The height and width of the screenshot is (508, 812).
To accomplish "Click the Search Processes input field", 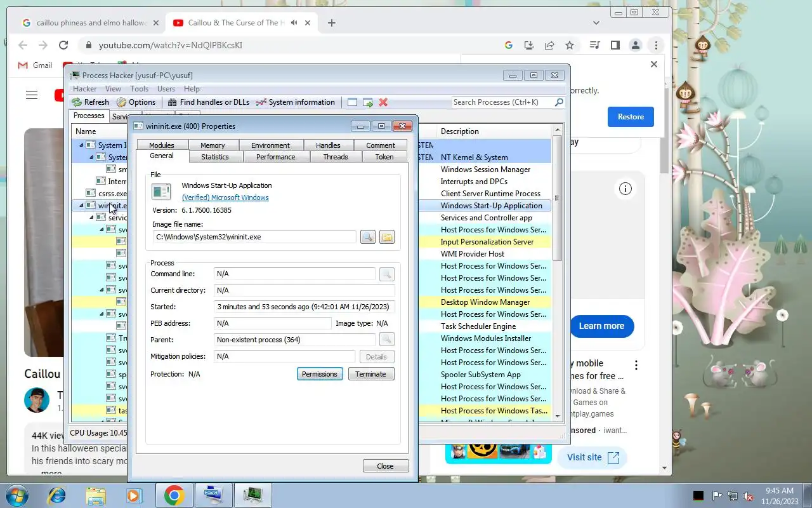I will coord(502,102).
